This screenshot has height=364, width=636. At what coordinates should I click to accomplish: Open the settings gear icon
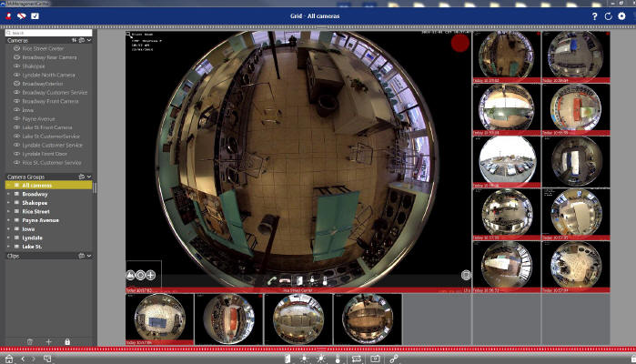click(x=621, y=15)
